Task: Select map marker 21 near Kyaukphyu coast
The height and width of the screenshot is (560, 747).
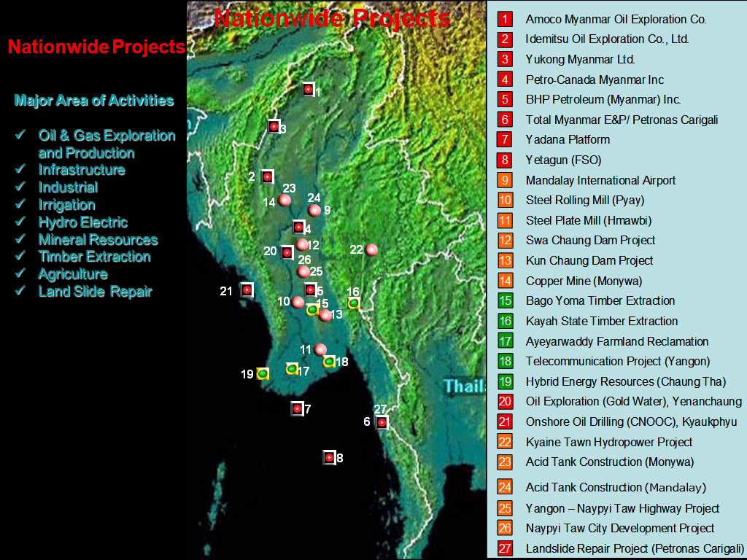Action: coord(247,289)
